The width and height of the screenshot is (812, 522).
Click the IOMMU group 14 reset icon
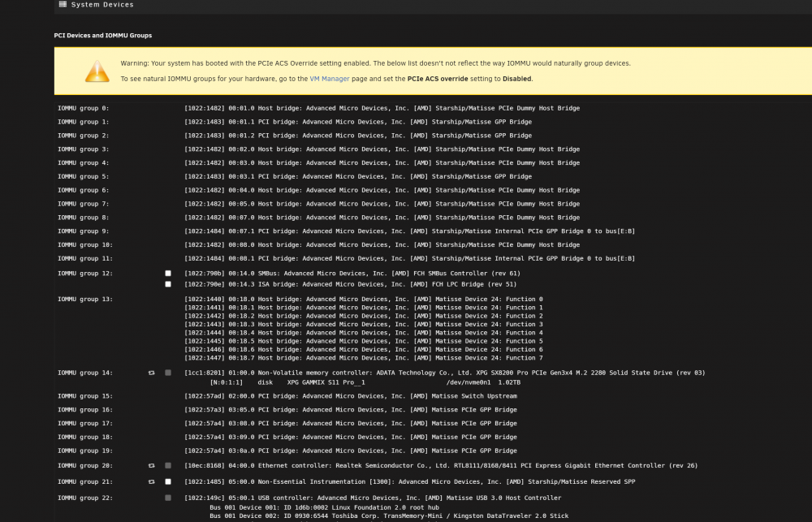[x=151, y=373]
